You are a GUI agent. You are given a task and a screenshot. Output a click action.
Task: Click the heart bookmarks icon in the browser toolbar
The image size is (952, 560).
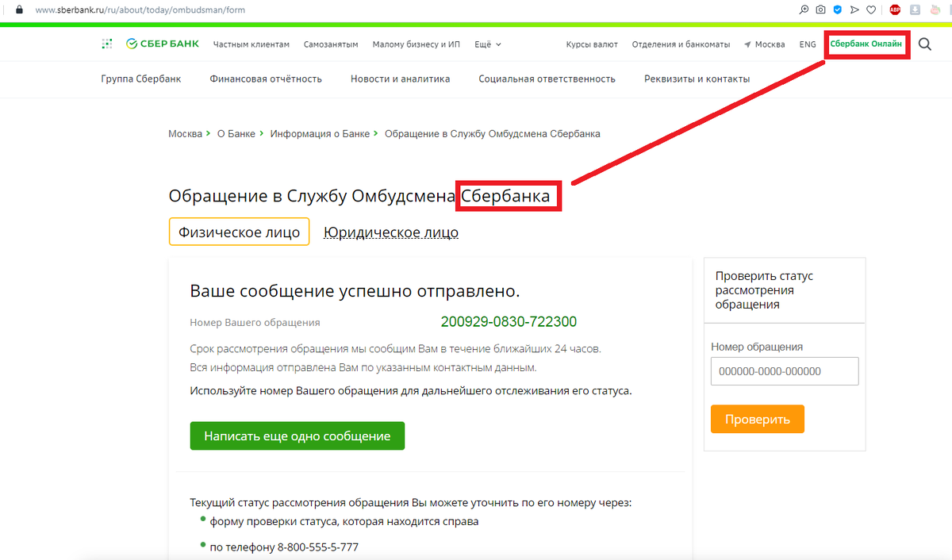(x=871, y=10)
